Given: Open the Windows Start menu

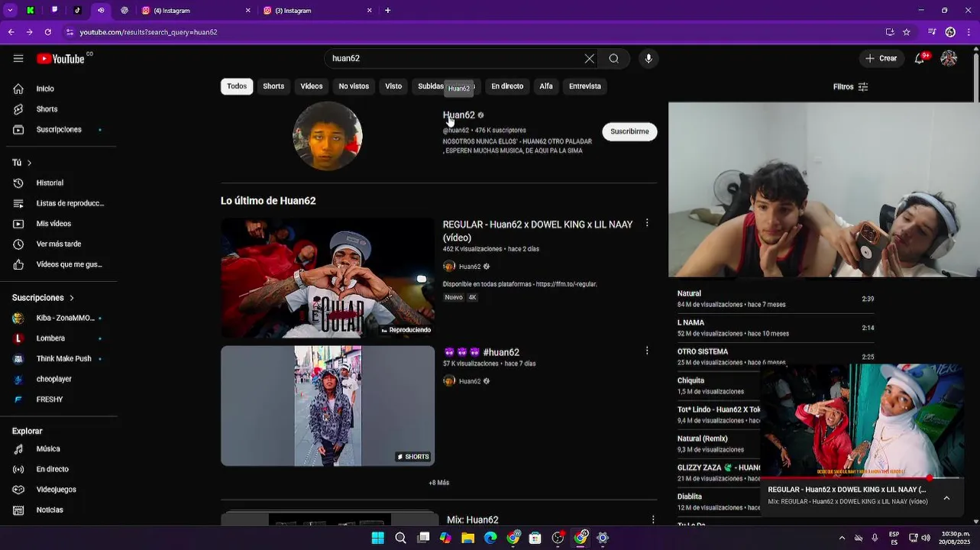Looking at the screenshot, I should [377, 538].
